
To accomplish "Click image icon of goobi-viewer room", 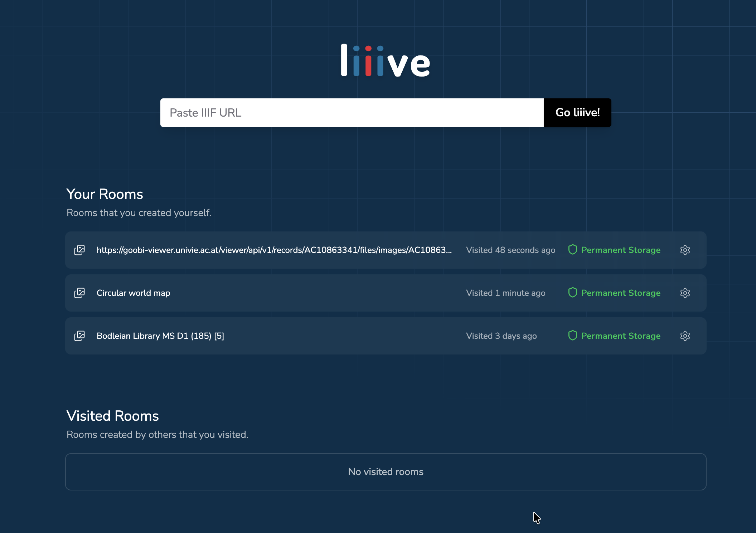I will click(79, 250).
